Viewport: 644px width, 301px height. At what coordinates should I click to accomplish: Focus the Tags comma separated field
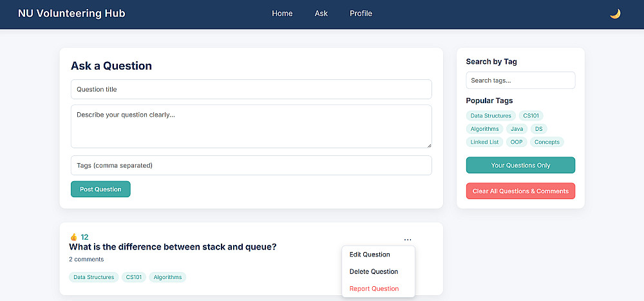coord(251,166)
